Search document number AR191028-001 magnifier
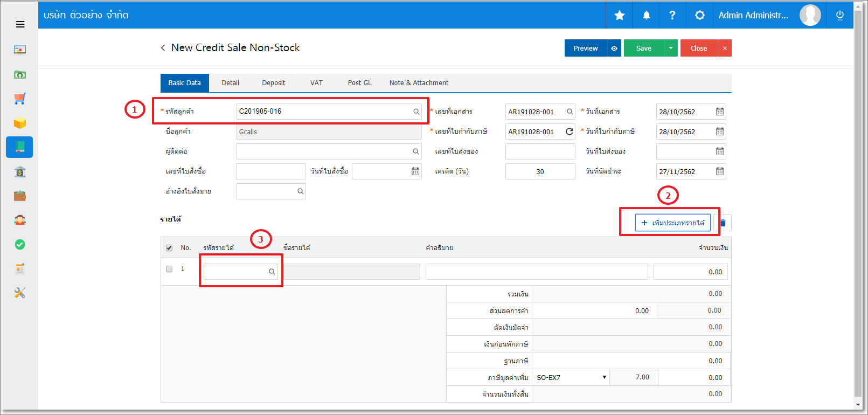868x415 pixels. 570,112
